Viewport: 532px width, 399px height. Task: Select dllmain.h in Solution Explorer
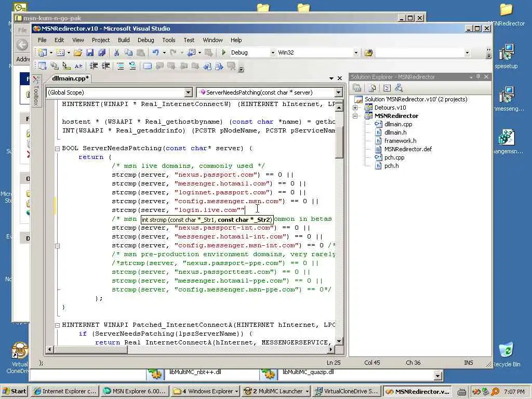(395, 132)
